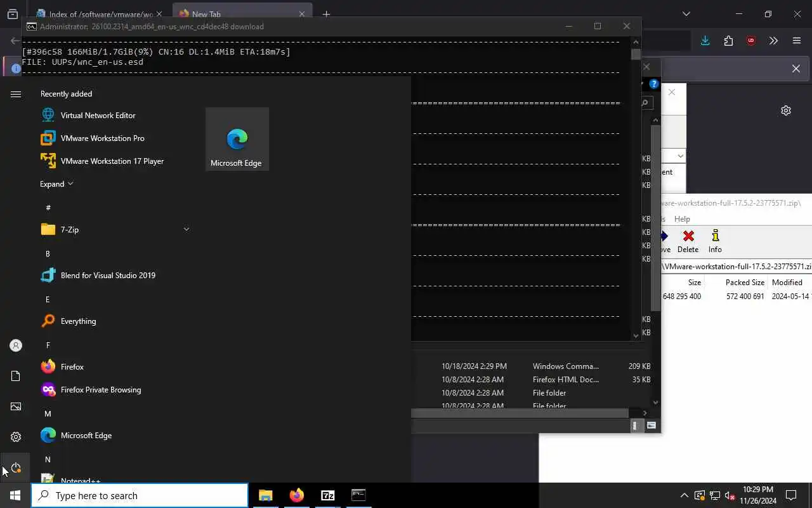Expand the 7-Zip folder in app list
The image size is (812, 508).
coord(115,230)
